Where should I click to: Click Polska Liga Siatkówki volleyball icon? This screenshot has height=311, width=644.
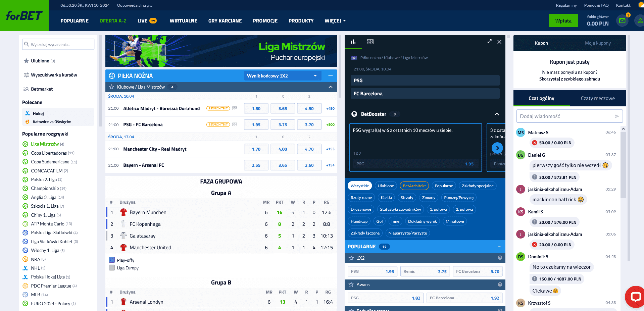[x=25, y=232]
